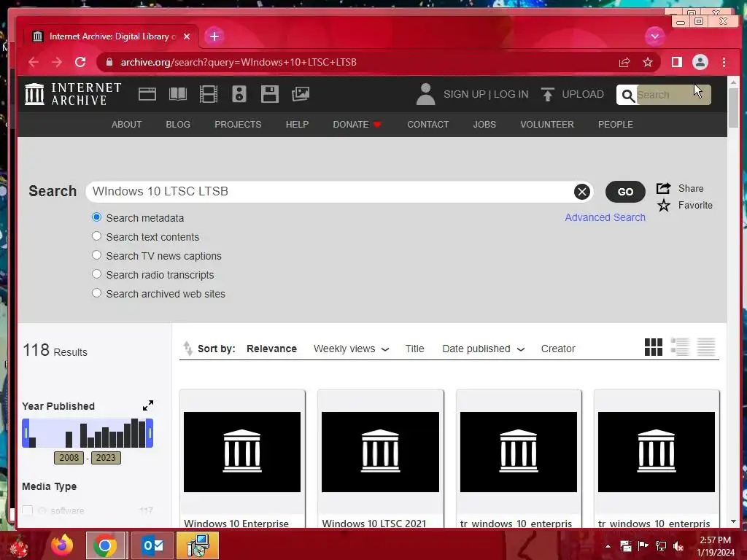Open VOLUNTEER menu item
Image resolution: width=747 pixels, height=560 pixels.
547,124
